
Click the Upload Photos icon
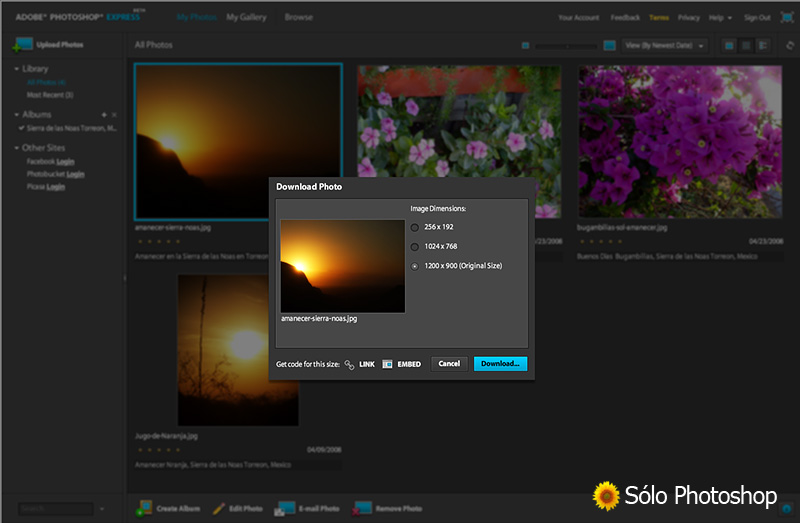coord(22,45)
